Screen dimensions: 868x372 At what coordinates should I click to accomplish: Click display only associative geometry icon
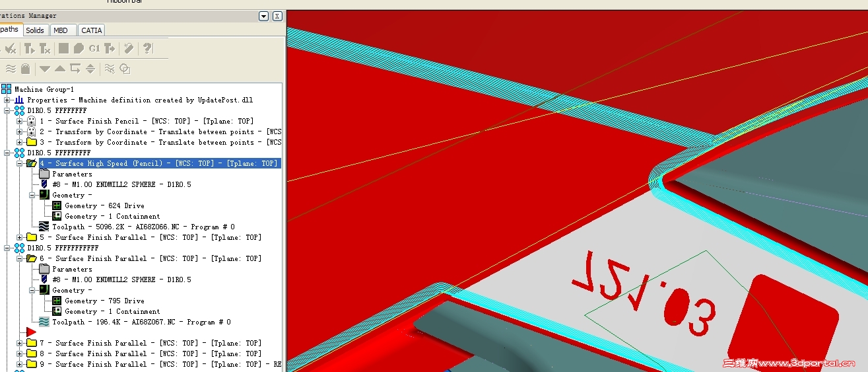(125, 68)
